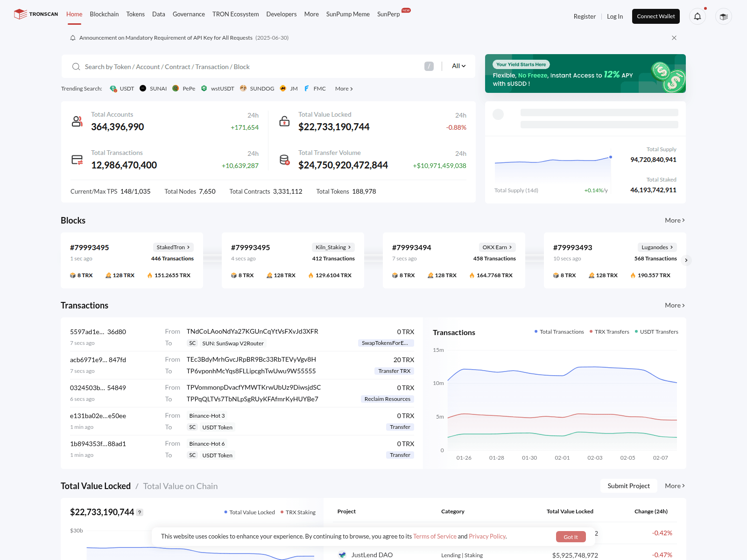Open the StakedTron producer chip
747x560 pixels.
tap(173, 247)
